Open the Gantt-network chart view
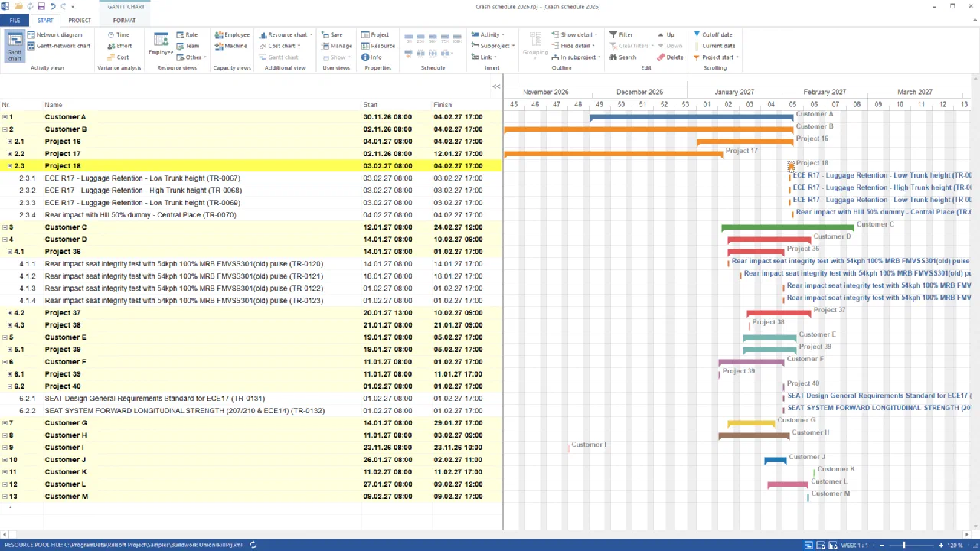This screenshot has width=980, height=551. click(58, 46)
